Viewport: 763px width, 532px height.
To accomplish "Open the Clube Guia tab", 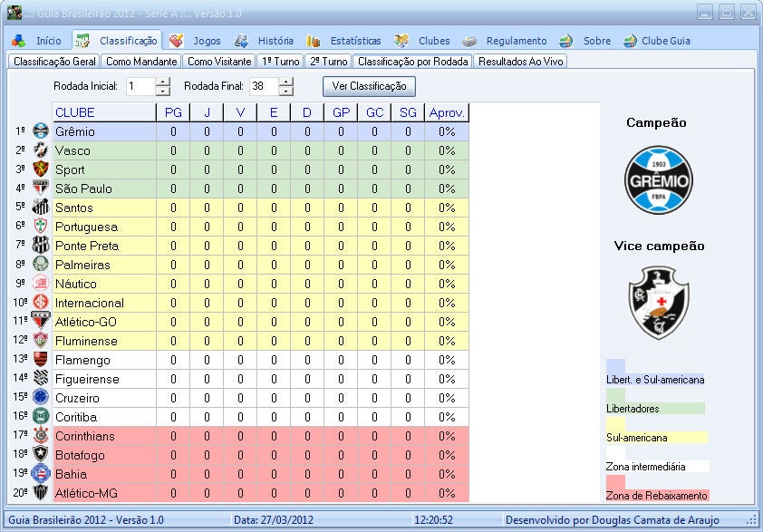I will tap(657, 41).
